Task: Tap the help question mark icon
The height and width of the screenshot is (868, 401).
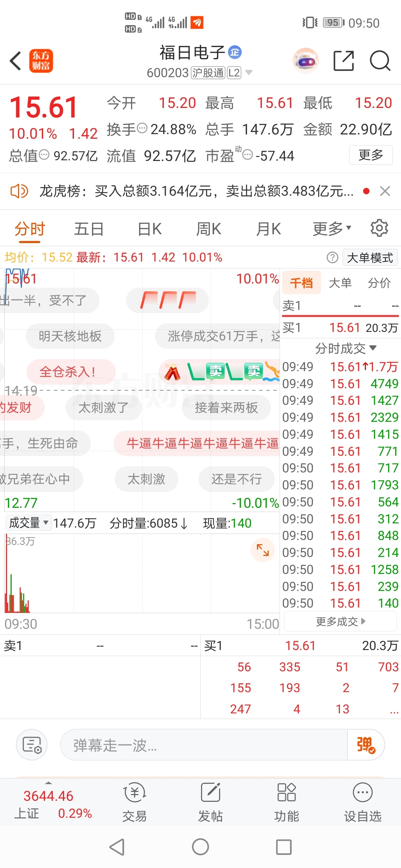Action: pyautogui.click(x=332, y=258)
